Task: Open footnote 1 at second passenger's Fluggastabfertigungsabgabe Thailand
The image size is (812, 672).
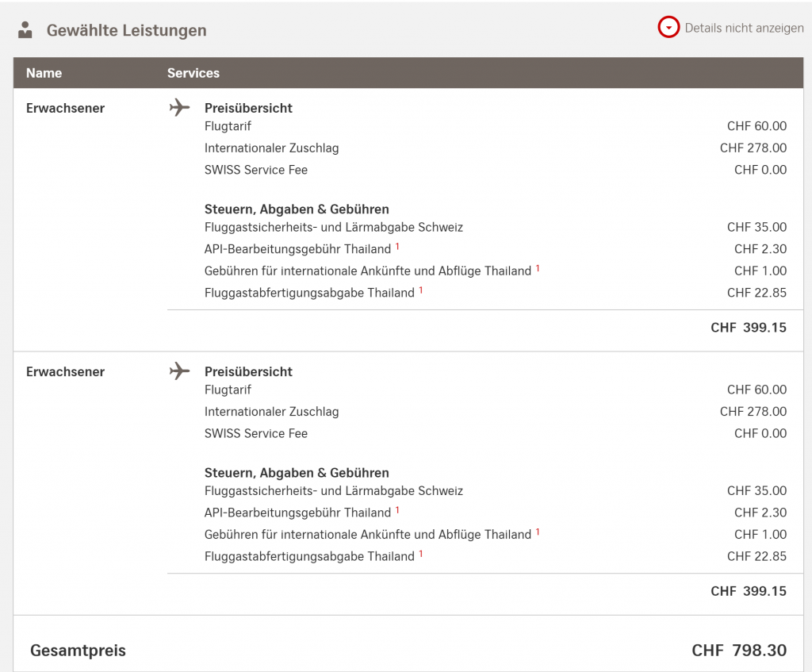Action: click(421, 554)
